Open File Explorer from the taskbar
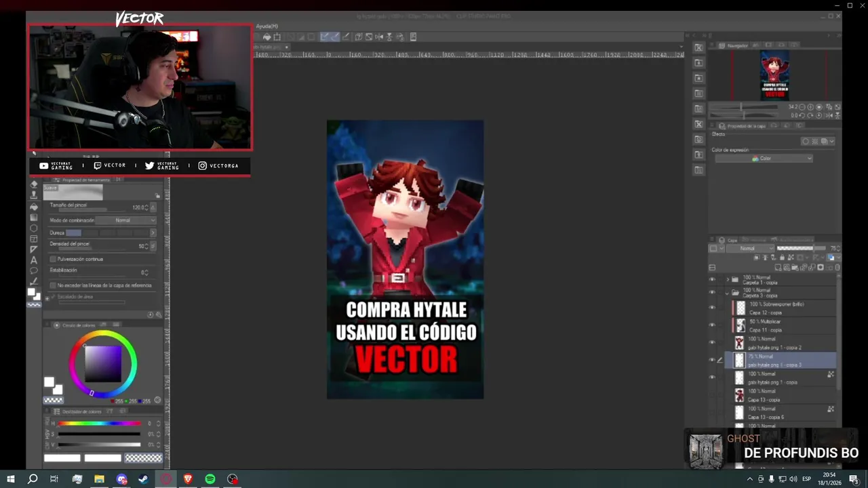The image size is (868, 488). (x=99, y=479)
